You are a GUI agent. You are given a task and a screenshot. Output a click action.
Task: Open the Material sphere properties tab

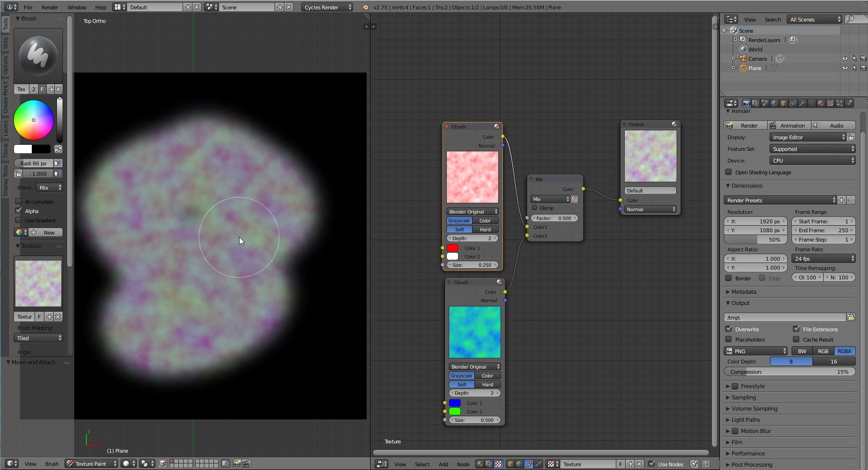[821, 103]
